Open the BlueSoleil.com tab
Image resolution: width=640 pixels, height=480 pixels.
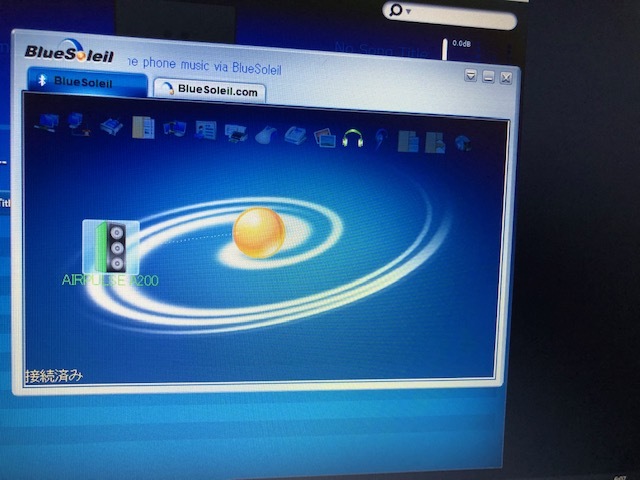tap(210, 90)
